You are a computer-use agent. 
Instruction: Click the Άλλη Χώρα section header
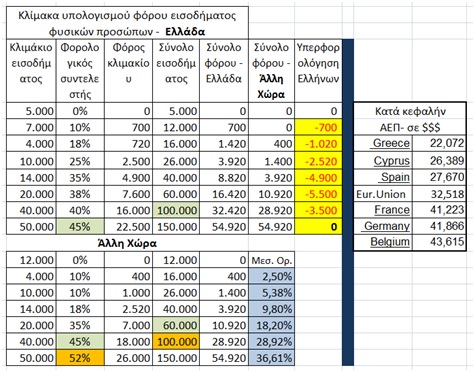127,243
